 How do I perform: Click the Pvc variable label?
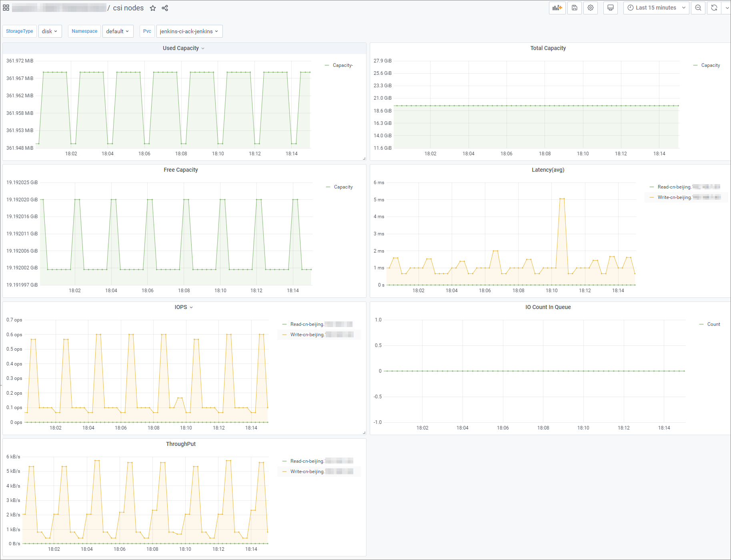pyautogui.click(x=147, y=31)
